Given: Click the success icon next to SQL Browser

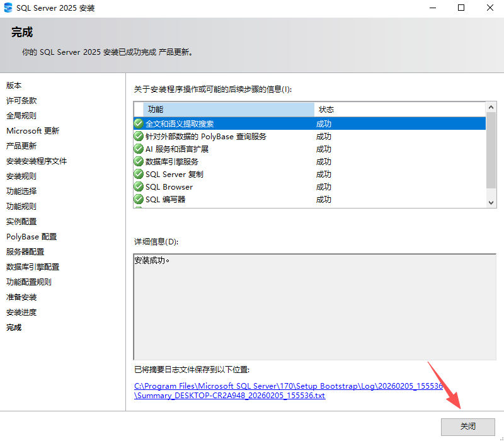Looking at the screenshot, I should click(x=138, y=186).
